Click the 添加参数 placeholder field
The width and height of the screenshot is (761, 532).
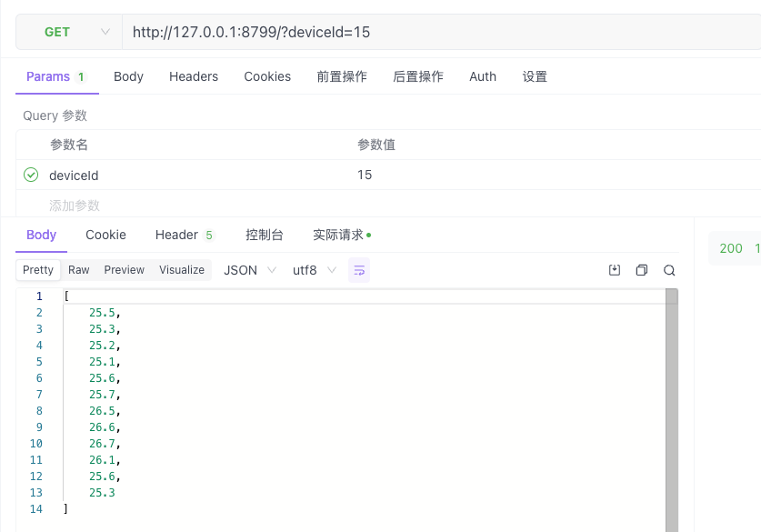(x=75, y=206)
